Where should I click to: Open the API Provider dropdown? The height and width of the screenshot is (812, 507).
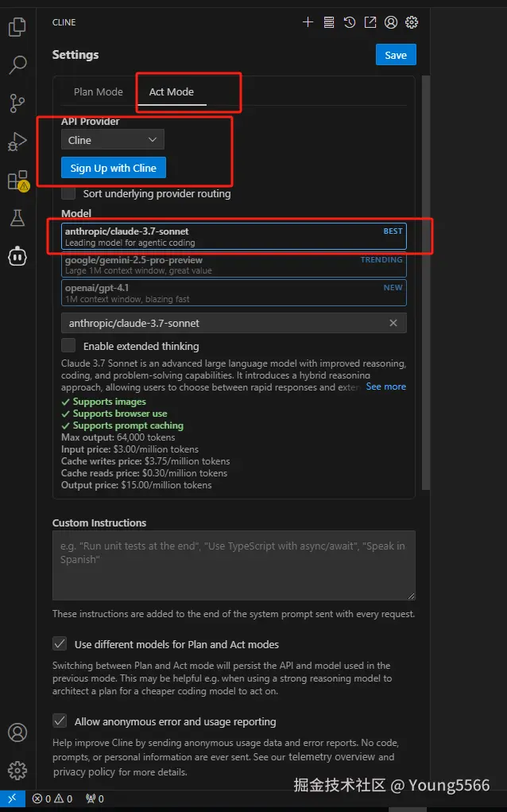point(113,140)
